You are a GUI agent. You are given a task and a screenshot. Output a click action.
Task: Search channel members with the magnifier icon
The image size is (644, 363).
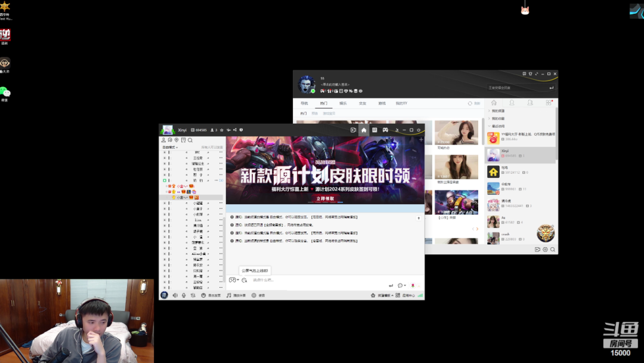[x=190, y=140]
